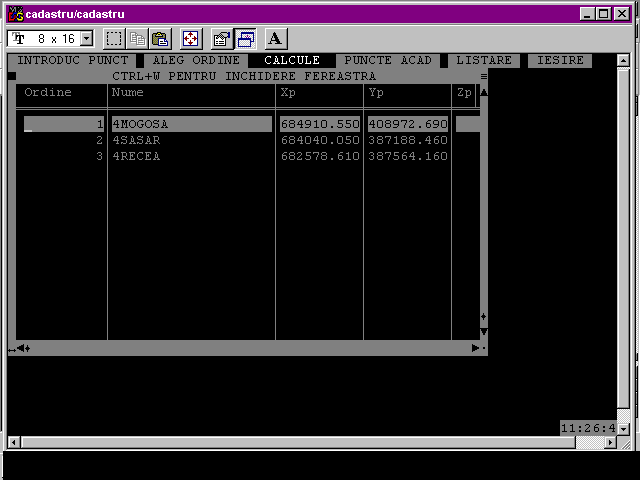Screen dimensions: 640x480
Task: Click IESIRE to exit the program
Action: [x=560, y=61]
